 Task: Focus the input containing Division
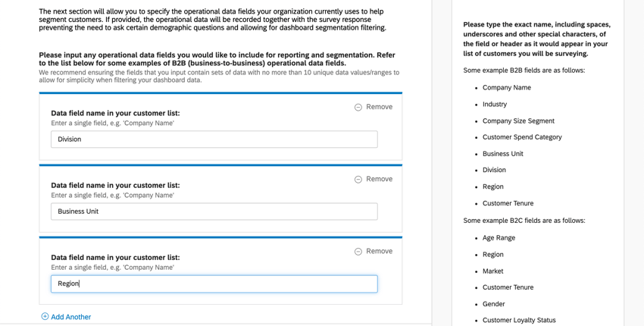tap(214, 139)
